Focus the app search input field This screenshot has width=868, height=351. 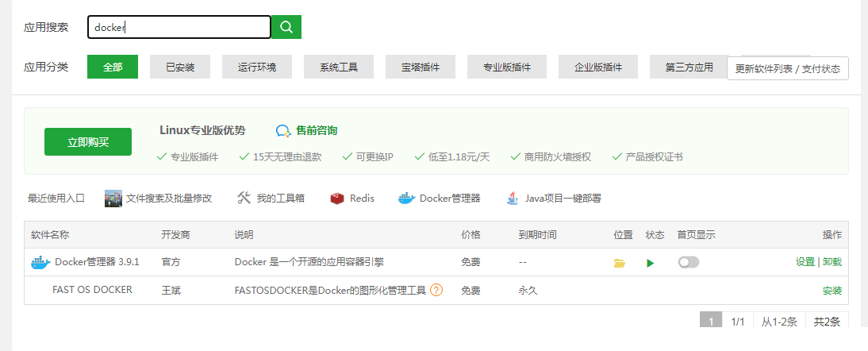[179, 27]
